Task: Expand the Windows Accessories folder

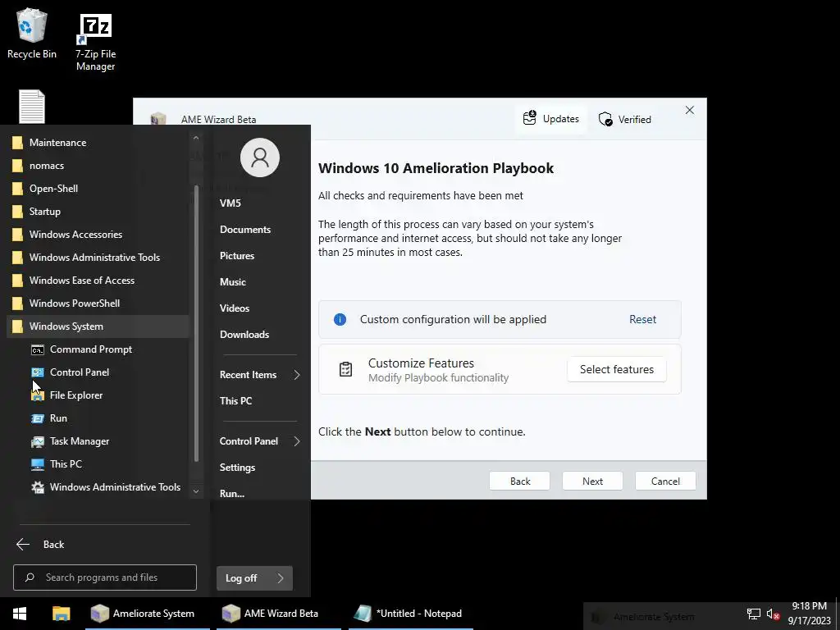Action: 98,235
